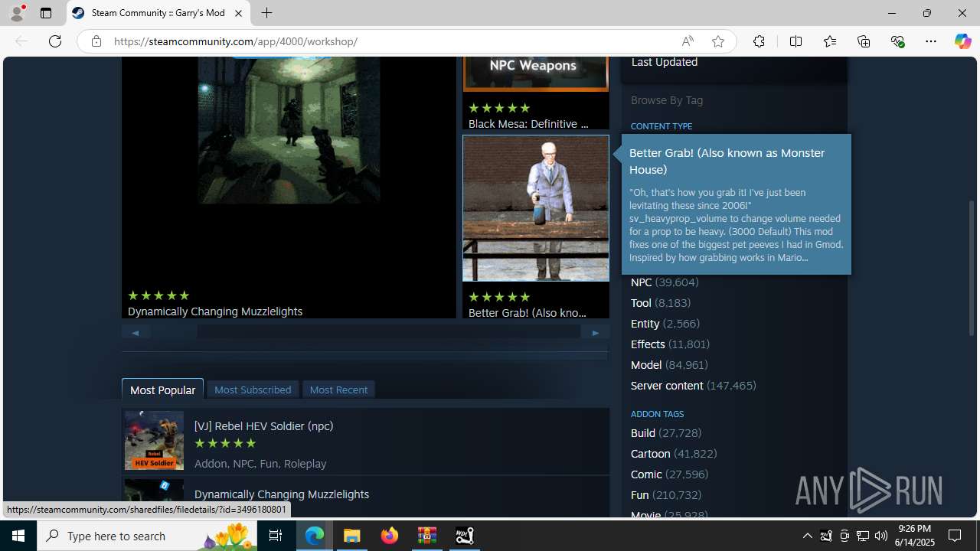This screenshot has width=980, height=551.
Task: Close the Steam Community tab
Action: pos(238,13)
